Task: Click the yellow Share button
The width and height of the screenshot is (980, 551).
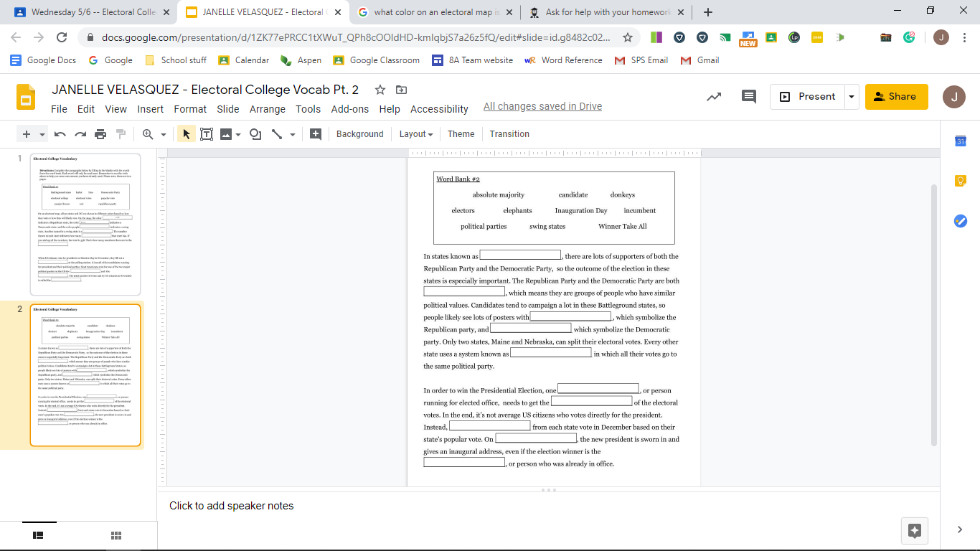Action: pos(896,97)
